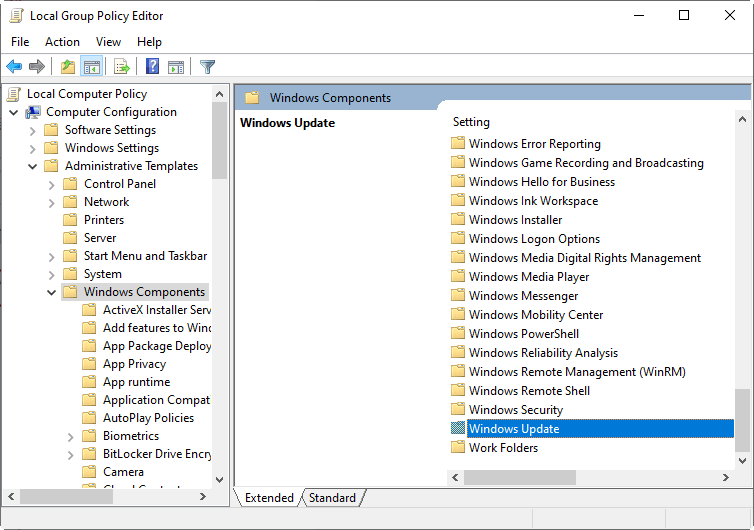This screenshot has height=530, width=754.
Task: Click folder icon next to Camera in tree
Action: pyautogui.click(x=89, y=472)
